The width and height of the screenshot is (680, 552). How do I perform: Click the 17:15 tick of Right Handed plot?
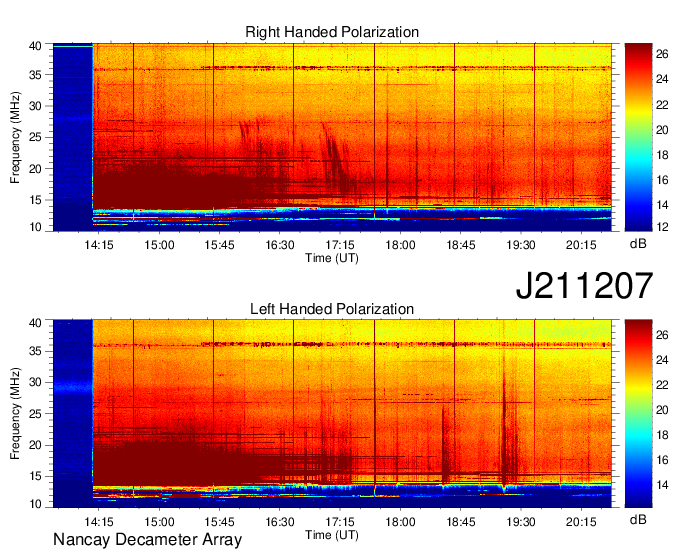point(340,245)
